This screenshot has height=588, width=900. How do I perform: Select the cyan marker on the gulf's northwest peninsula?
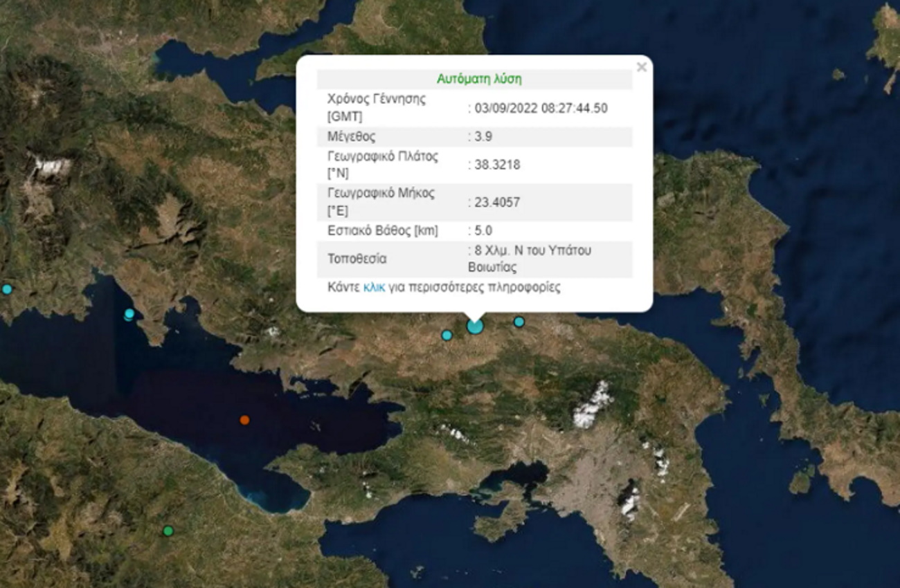tap(129, 314)
